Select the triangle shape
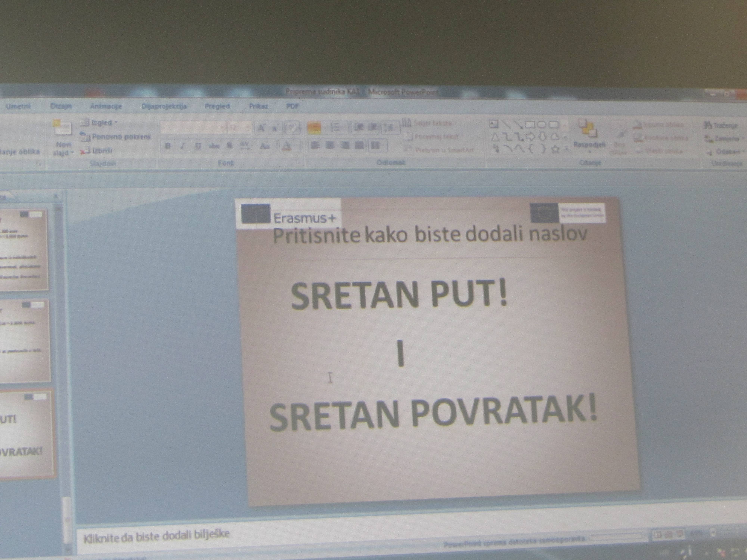 click(x=495, y=137)
